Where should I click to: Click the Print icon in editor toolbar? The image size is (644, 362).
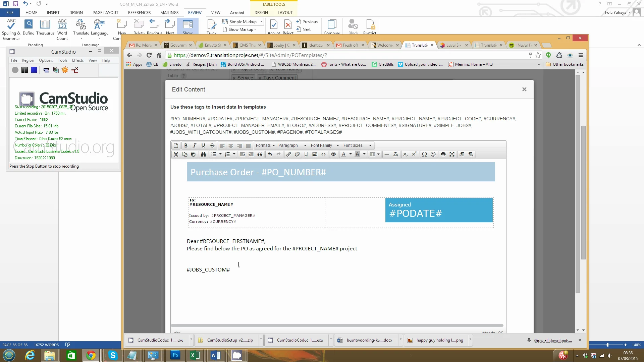point(443,154)
